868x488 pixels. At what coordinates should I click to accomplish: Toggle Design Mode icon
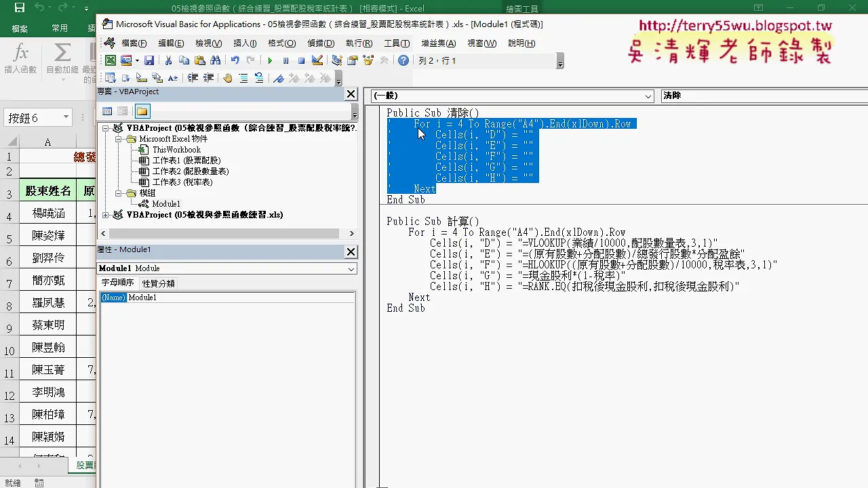coord(317,60)
